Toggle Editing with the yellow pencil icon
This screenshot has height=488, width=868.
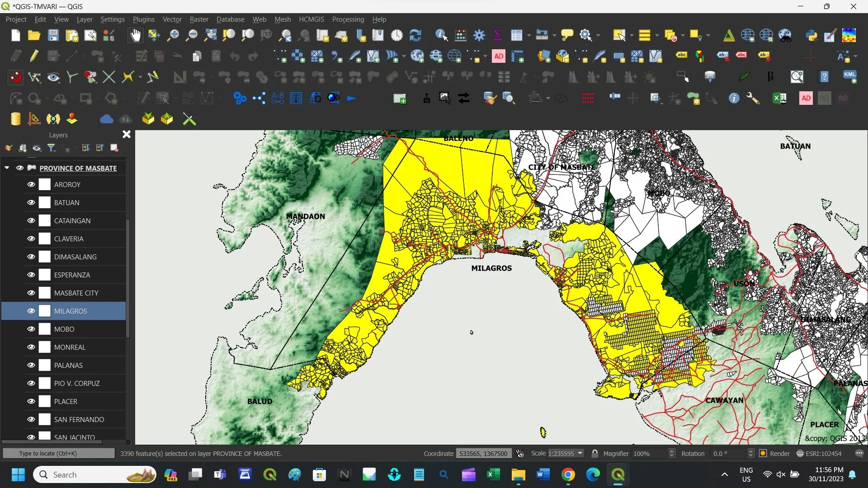click(34, 56)
